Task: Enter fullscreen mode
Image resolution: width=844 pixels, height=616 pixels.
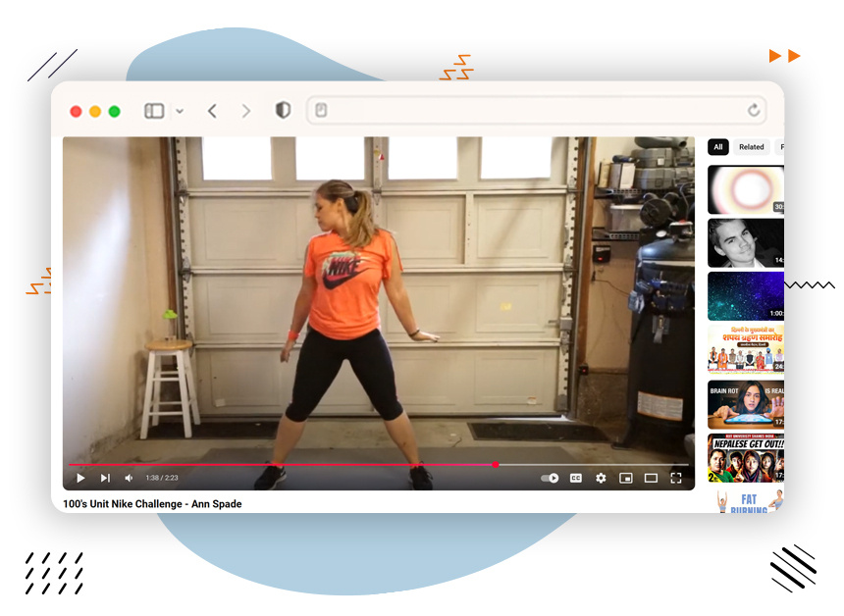Action: click(676, 478)
